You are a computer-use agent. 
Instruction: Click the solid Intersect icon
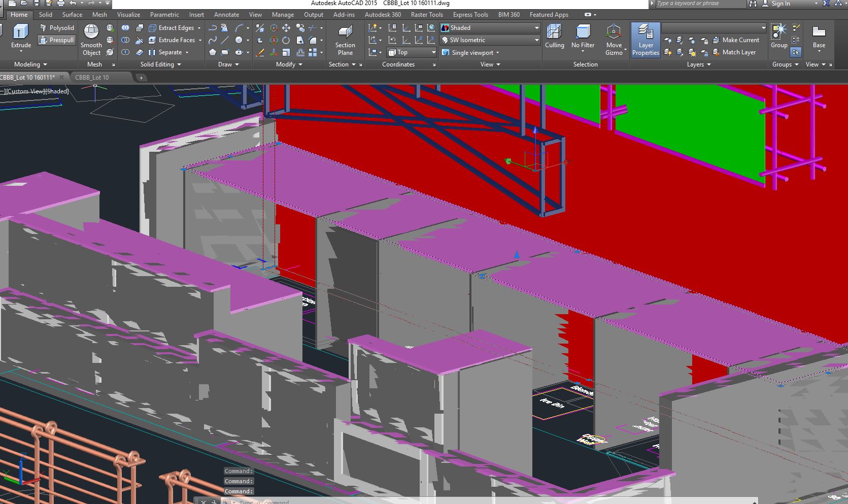click(x=125, y=52)
